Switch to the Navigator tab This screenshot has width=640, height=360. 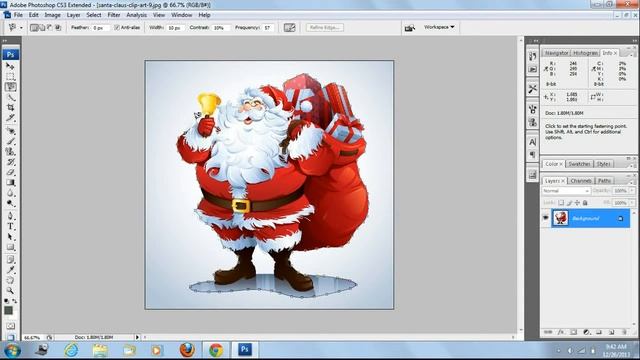[x=556, y=53]
